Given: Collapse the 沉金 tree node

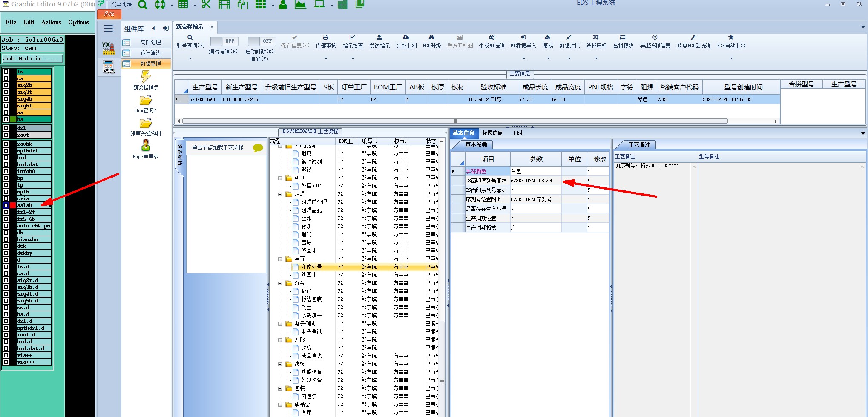Looking at the screenshot, I should click(x=281, y=283).
